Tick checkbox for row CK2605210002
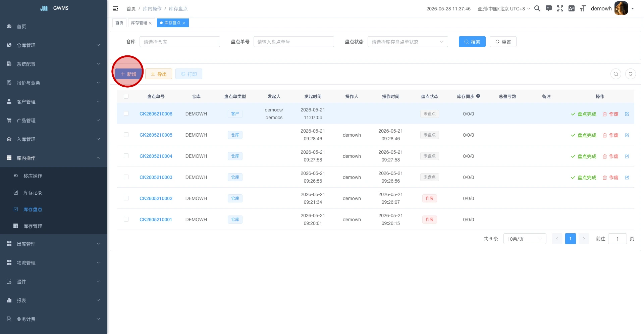The height and width of the screenshot is (334, 644). pyautogui.click(x=126, y=198)
